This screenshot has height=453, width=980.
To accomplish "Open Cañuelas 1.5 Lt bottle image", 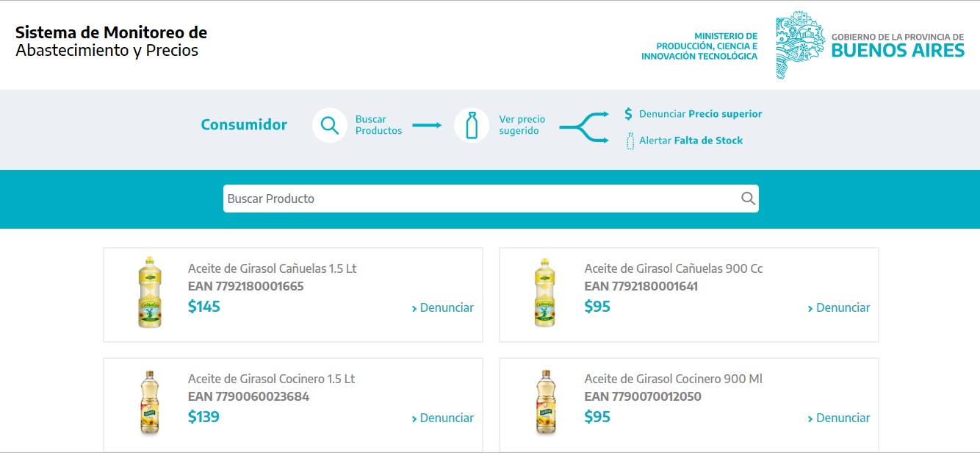I will click(x=149, y=292).
